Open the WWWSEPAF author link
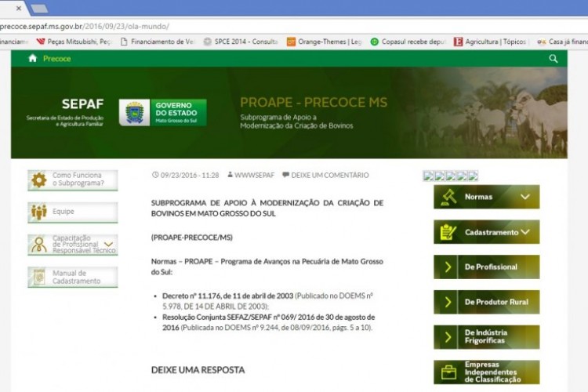Viewport: 588px width, 392px height. point(254,175)
